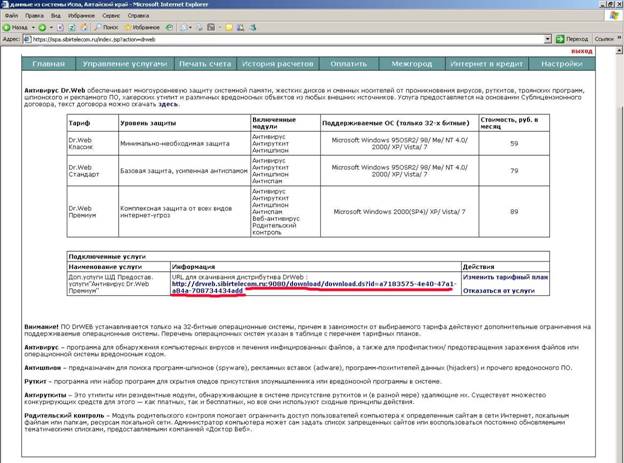Click the Windows flag logo
Screen dimensions: 624x463
(615, 16)
